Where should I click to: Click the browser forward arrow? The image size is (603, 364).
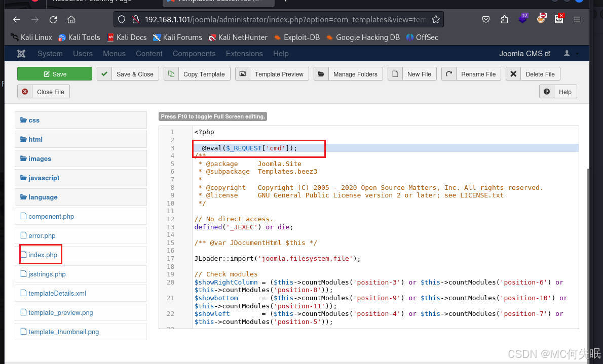click(x=35, y=19)
